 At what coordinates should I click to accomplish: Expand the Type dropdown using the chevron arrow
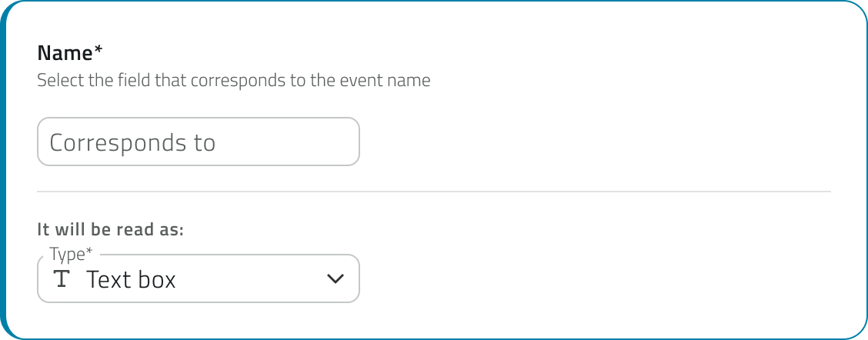(336, 278)
